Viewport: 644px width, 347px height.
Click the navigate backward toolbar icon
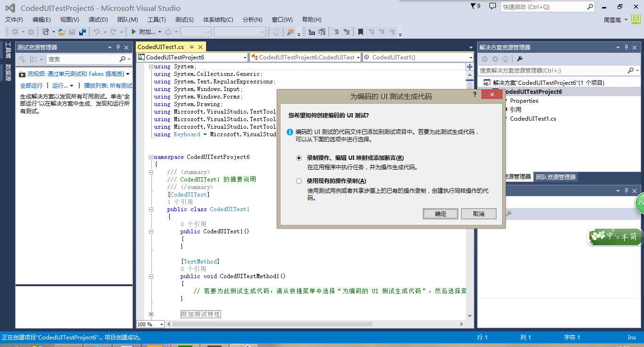click(x=15, y=32)
